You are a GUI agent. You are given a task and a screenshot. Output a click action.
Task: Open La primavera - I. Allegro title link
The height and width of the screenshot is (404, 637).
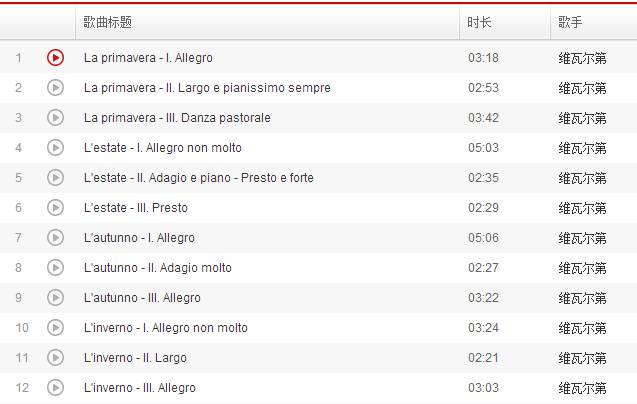[148, 58]
